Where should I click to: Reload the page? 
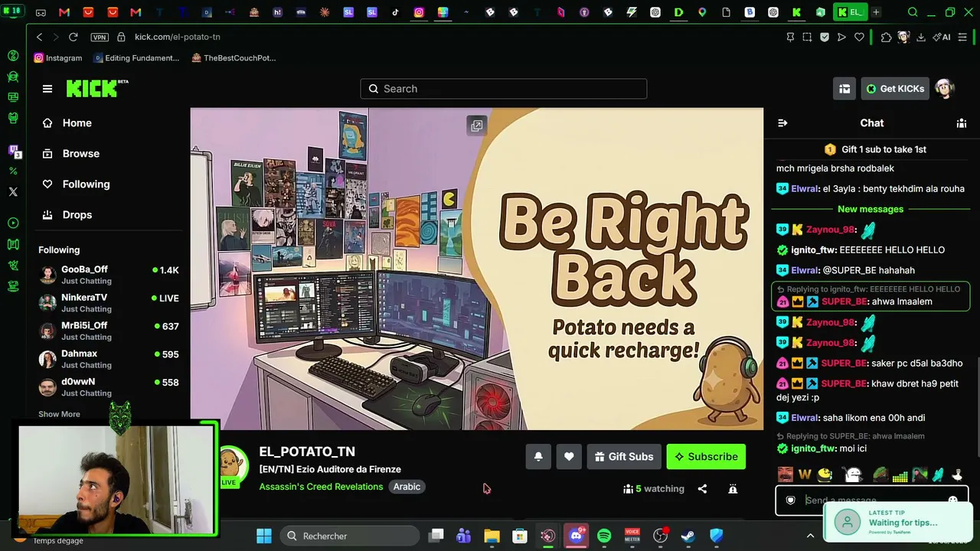click(73, 37)
